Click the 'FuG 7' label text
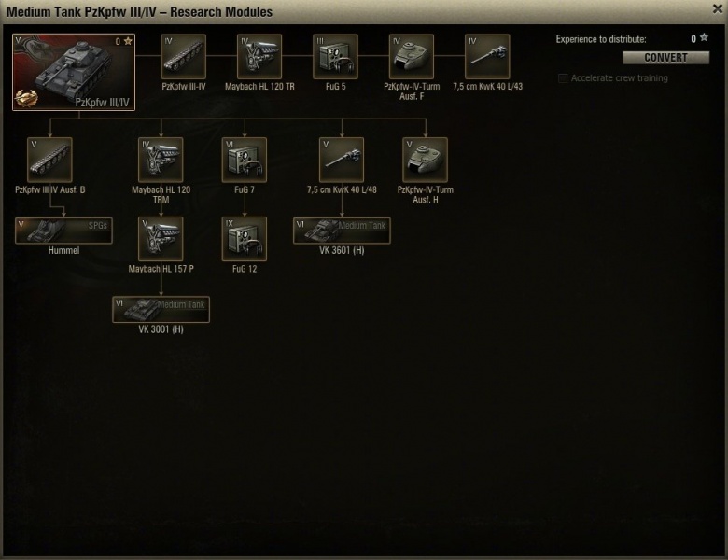 tap(245, 189)
